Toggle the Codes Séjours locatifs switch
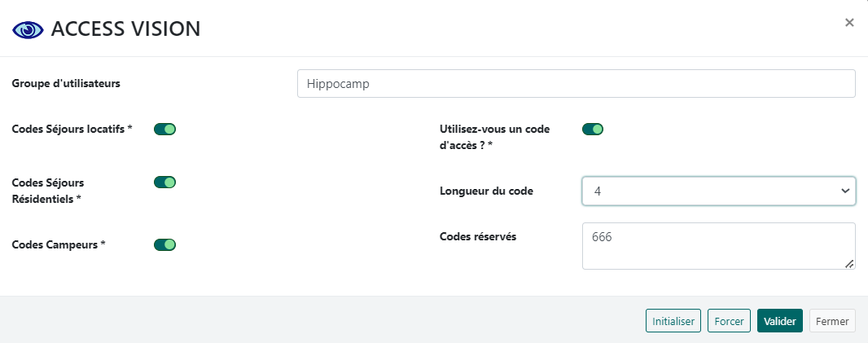Viewport: 868px width, 343px height. coord(165,129)
